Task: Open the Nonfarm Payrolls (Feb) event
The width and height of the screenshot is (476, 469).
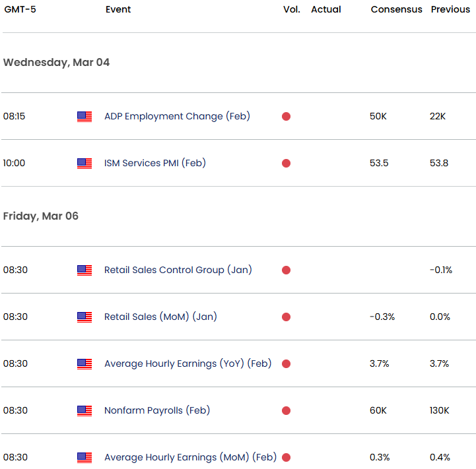Action: pos(156,410)
